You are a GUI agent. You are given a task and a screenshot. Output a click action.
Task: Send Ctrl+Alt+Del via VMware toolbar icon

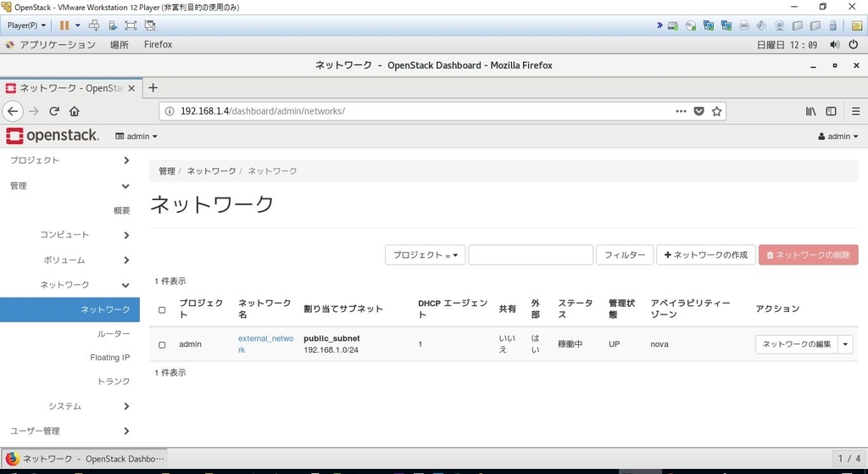tap(94, 25)
